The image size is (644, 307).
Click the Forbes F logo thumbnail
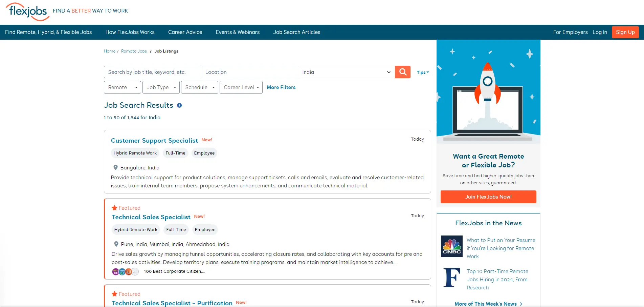pyautogui.click(x=452, y=278)
